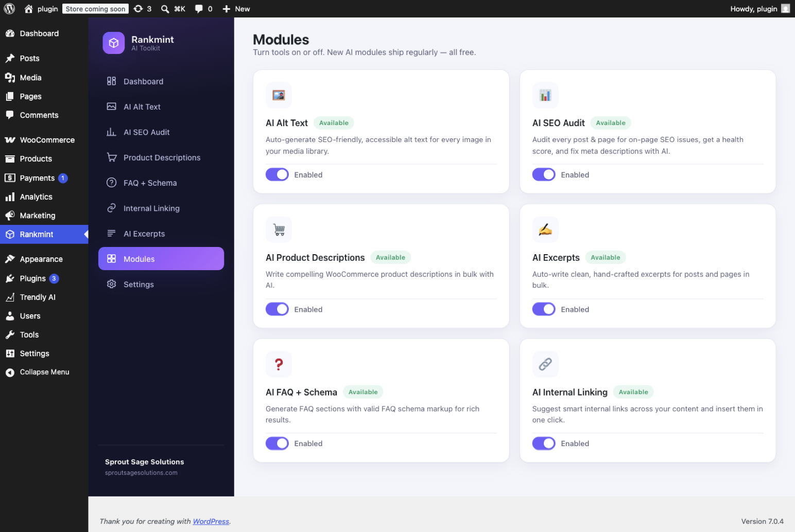Click the Product Descriptions cart icon in sidebar
This screenshot has width=795, height=532.
point(111,157)
